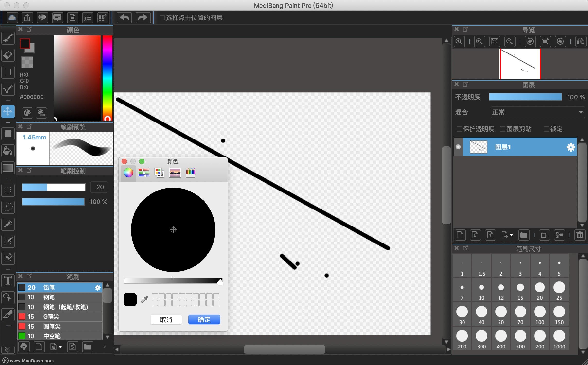Select brush size 100 preset
Viewport: 588px width, 365px height.
pyautogui.click(x=540, y=314)
